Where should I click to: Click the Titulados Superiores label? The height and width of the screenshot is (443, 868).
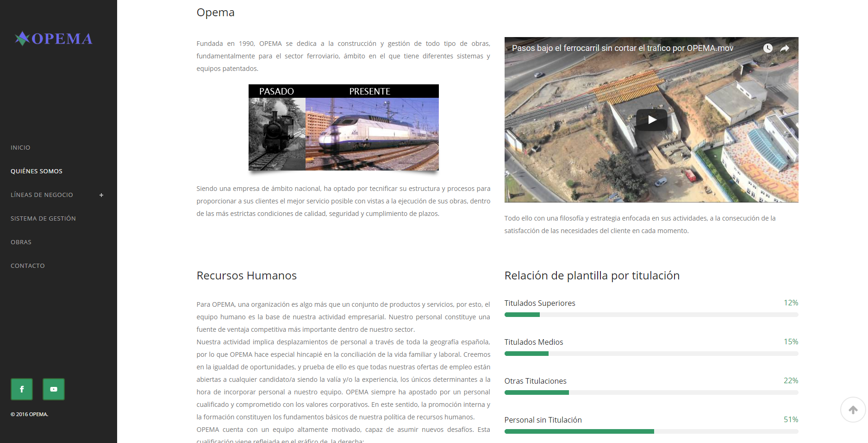point(540,303)
